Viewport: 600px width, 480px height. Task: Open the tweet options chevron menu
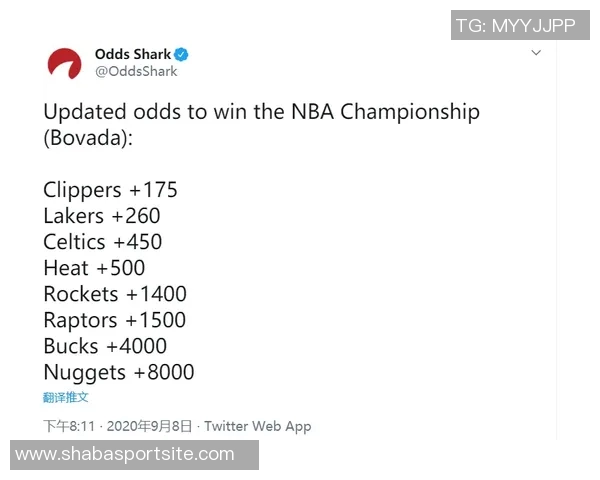pyautogui.click(x=536, y=53)
